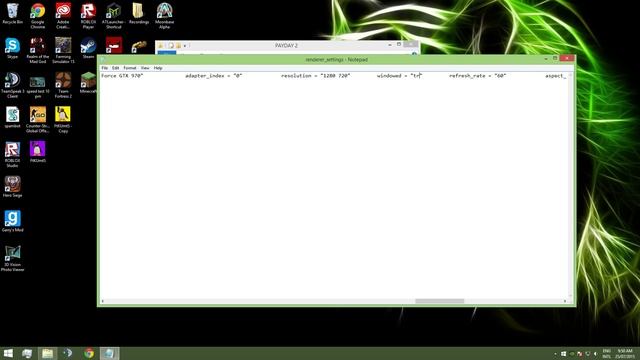Select the ATLauncher shortcut icon
The image size is (640, 360).
point(113,16)
